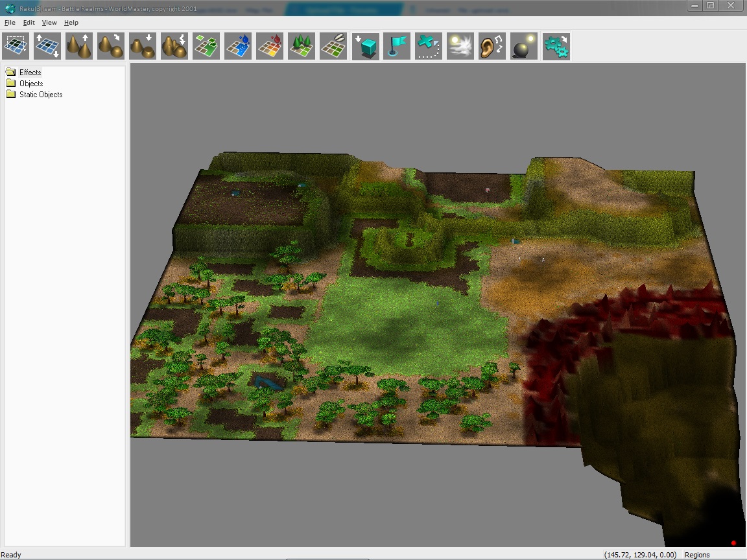Open the Edit menu
Screen dimensions: 747x560
pos(29,23)
